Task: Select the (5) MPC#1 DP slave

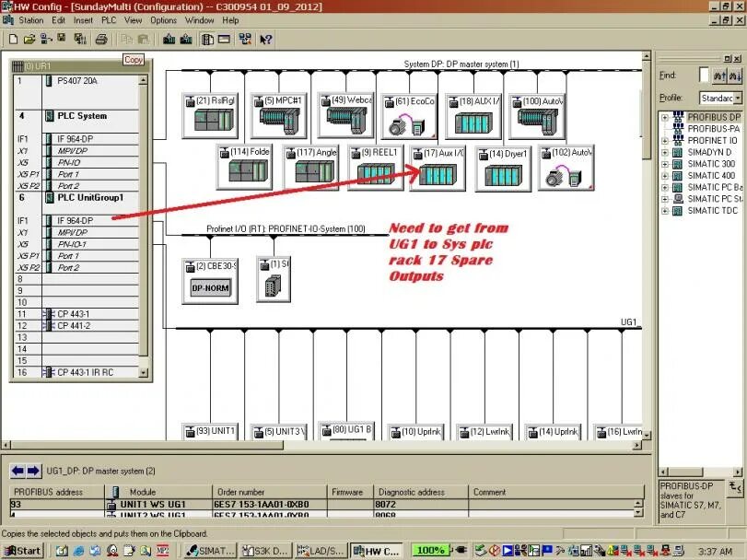Action: [x=279, y=116]
